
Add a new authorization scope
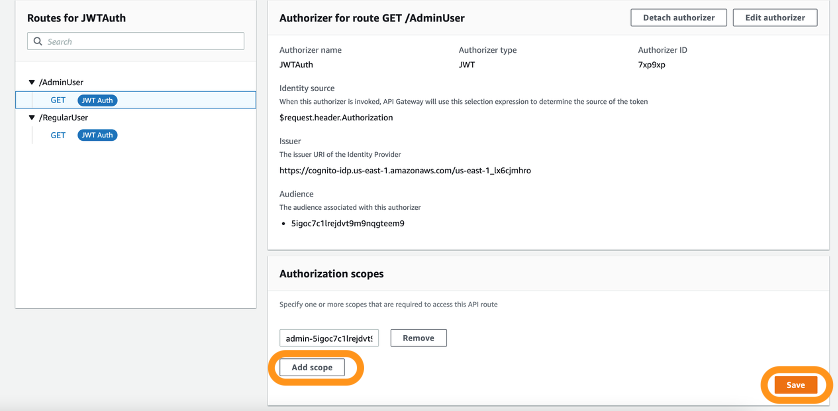pos(312,368)
